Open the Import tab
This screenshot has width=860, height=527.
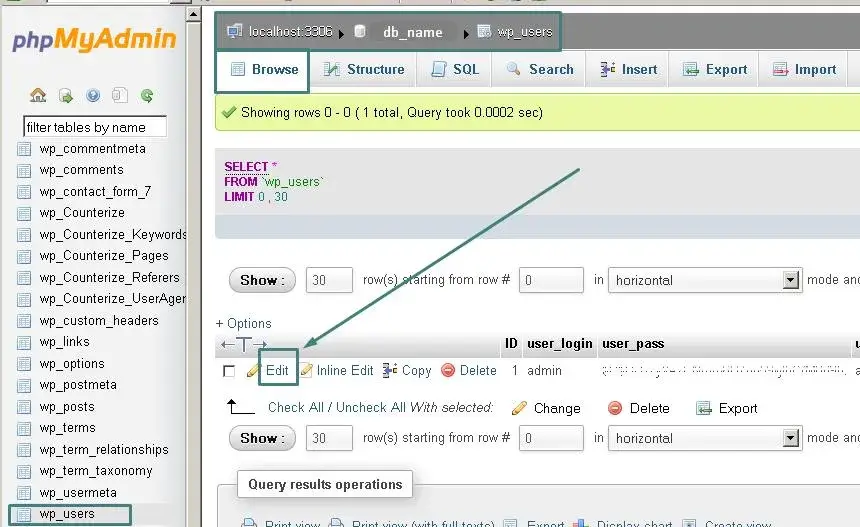tap(804, 70)
